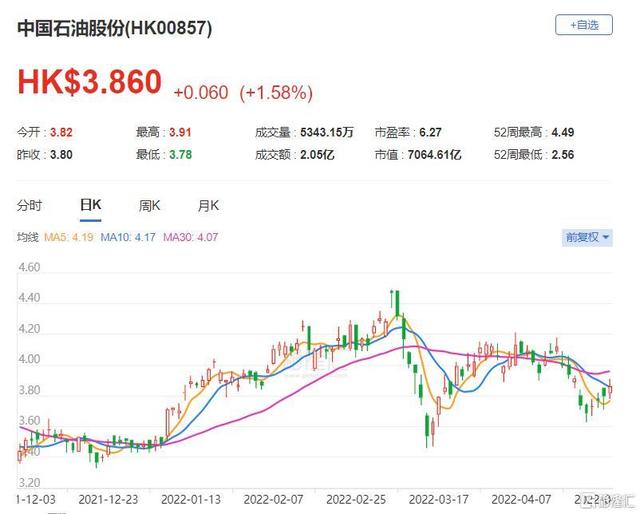Click the 成交额 value 2.05亿
The height and width of the screenshot is (514, 640).
[317, 155]
